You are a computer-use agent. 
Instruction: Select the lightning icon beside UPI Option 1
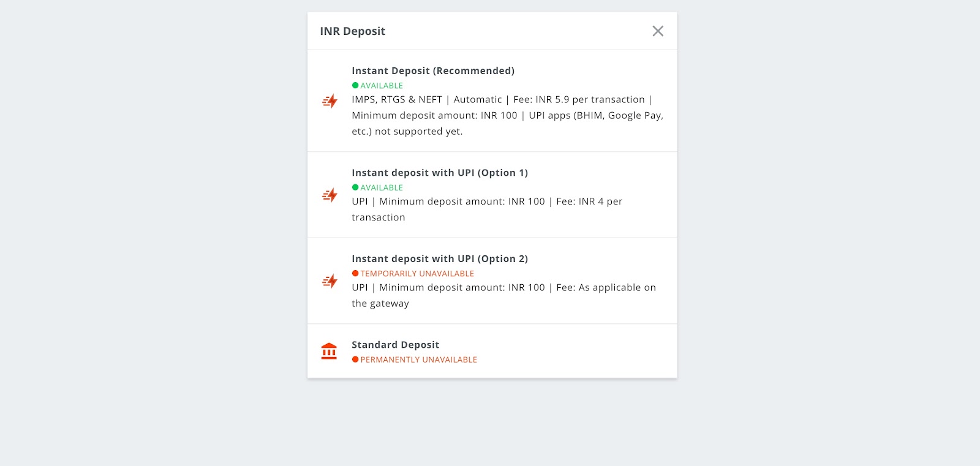click(330, 195)
